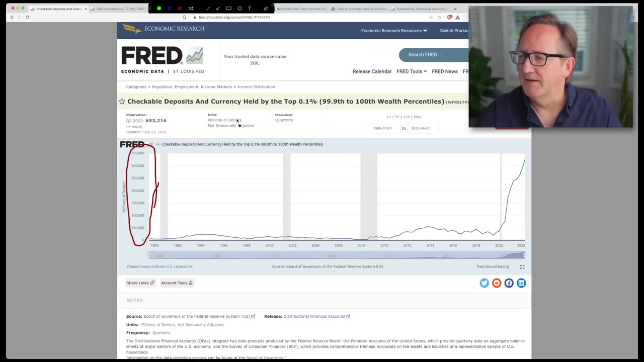Click zoom magnifier icon in address bar
The height and width of the screenshot is (362, 644).
pos(431,17)
